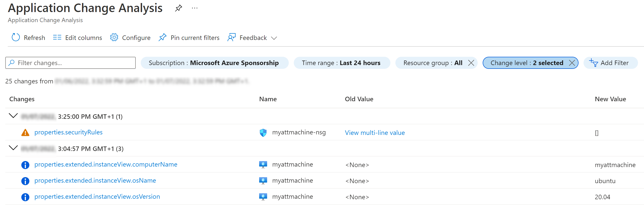
Task: Click the Feedback person icon
Action: [232, 38]
